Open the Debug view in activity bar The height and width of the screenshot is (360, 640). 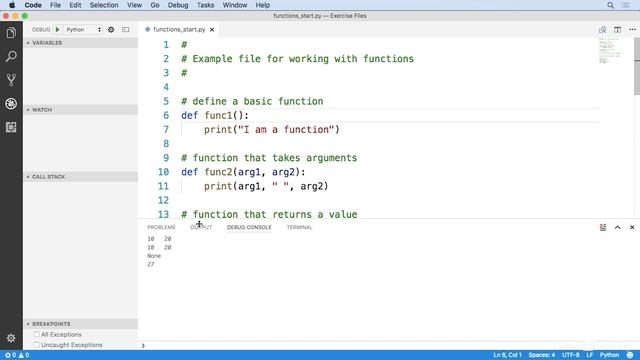coord(11,103)
